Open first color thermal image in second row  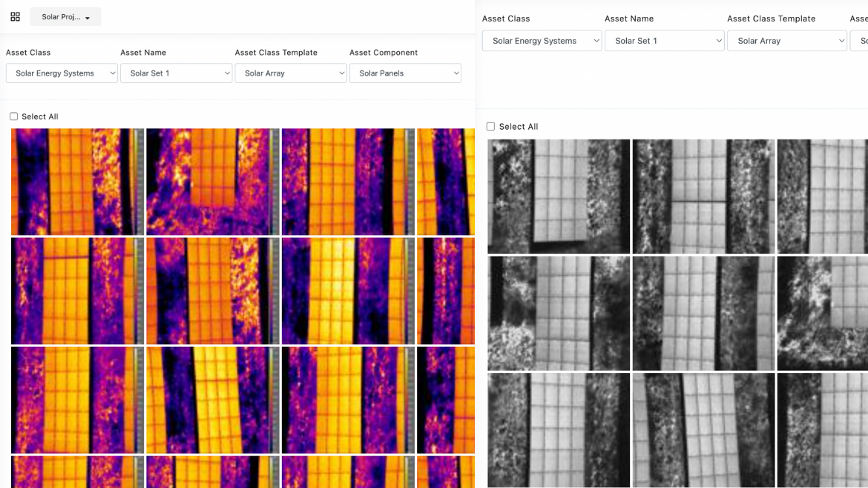coord(77,291)
